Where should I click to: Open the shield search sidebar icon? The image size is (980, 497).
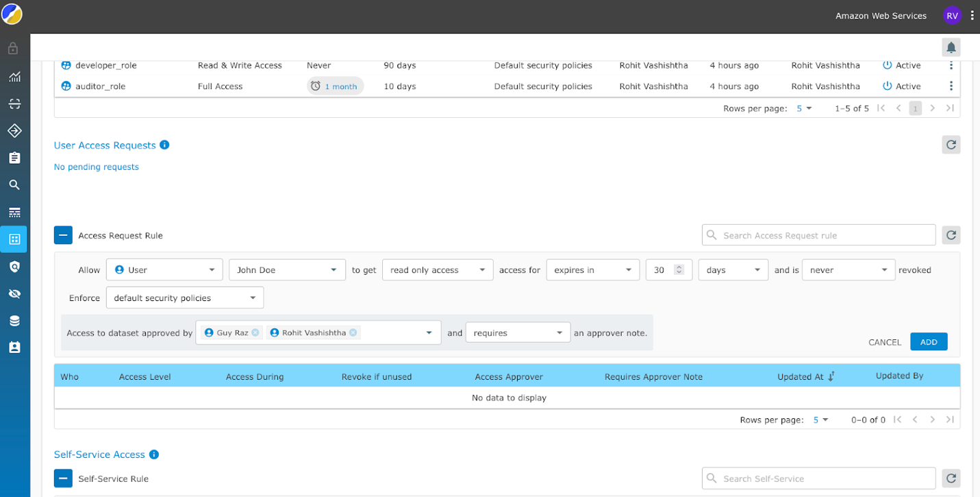[x=14, y=266]
